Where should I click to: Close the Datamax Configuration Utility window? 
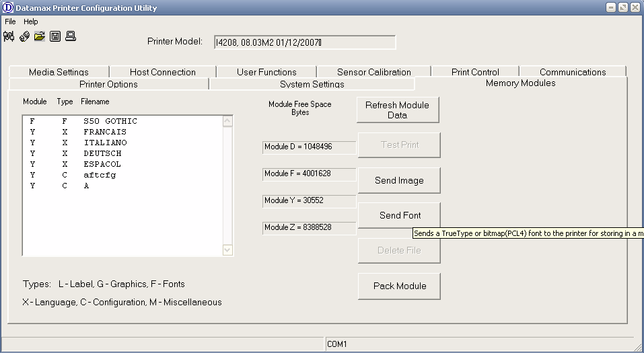(x=635, y=7)
